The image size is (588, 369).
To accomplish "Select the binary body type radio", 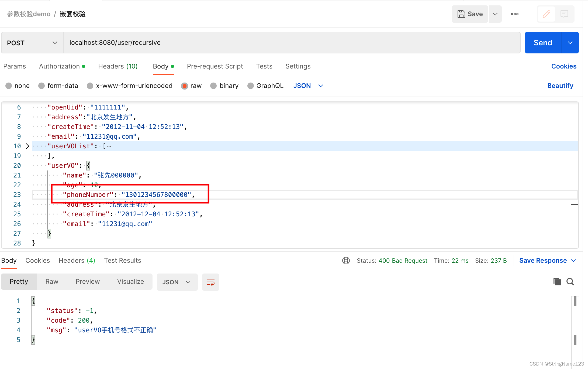I will (x=214, y=86).
